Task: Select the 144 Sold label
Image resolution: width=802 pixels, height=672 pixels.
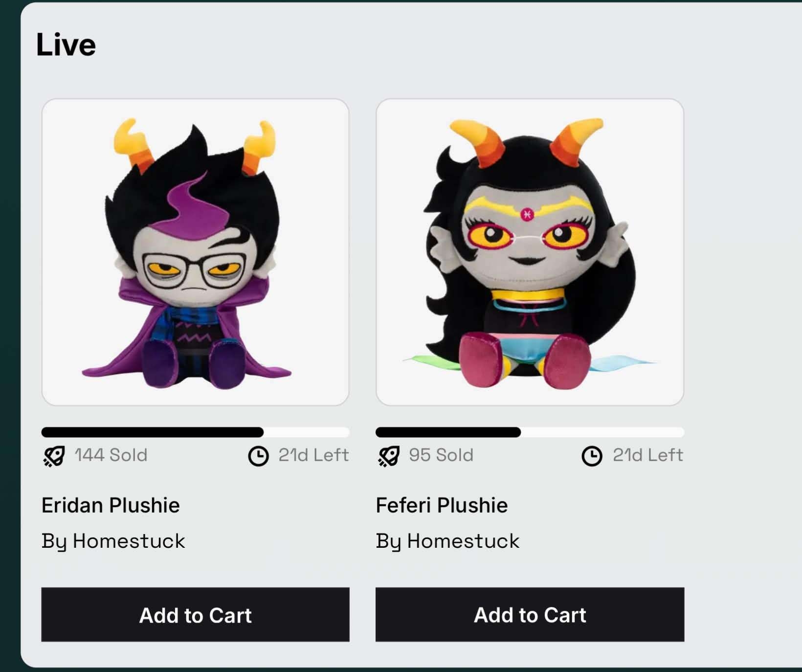Action: pyautogui.click(x=111, y=455)
